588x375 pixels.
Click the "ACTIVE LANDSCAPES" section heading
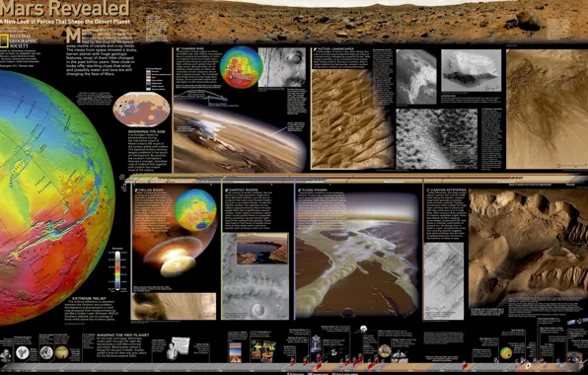(335, 49)
